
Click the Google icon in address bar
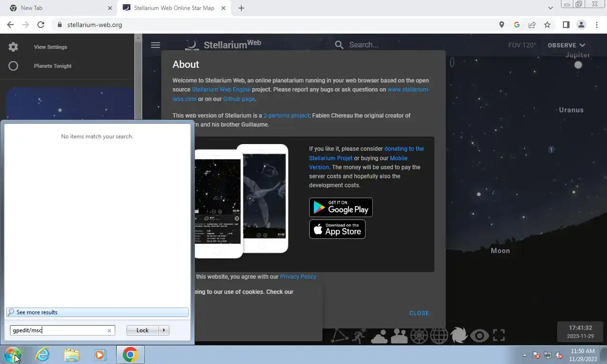click(x=517, y=25)
